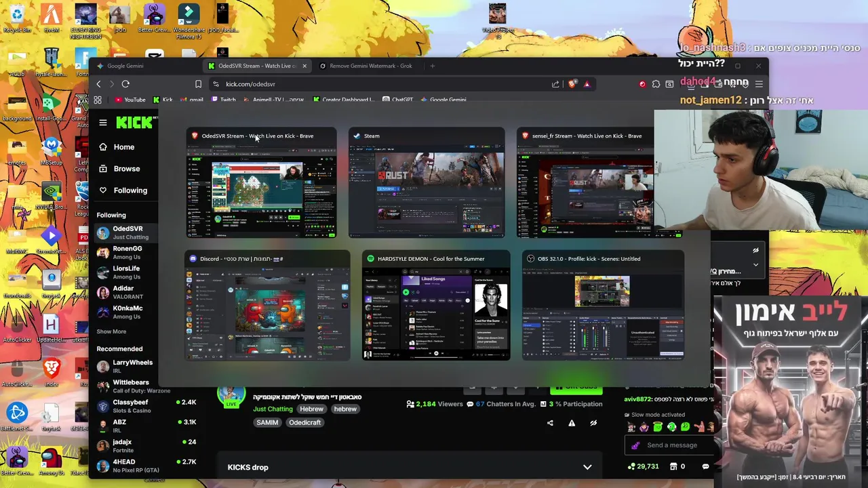The image size is (868, 488).
Task: Open the chat shop icon
Action: click(673, 466)
